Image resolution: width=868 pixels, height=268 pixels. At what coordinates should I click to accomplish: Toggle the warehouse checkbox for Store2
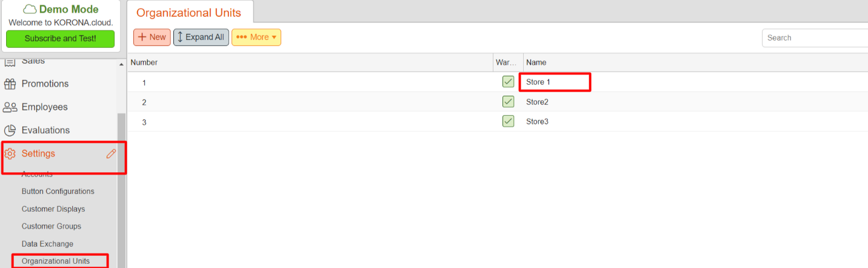508,102
